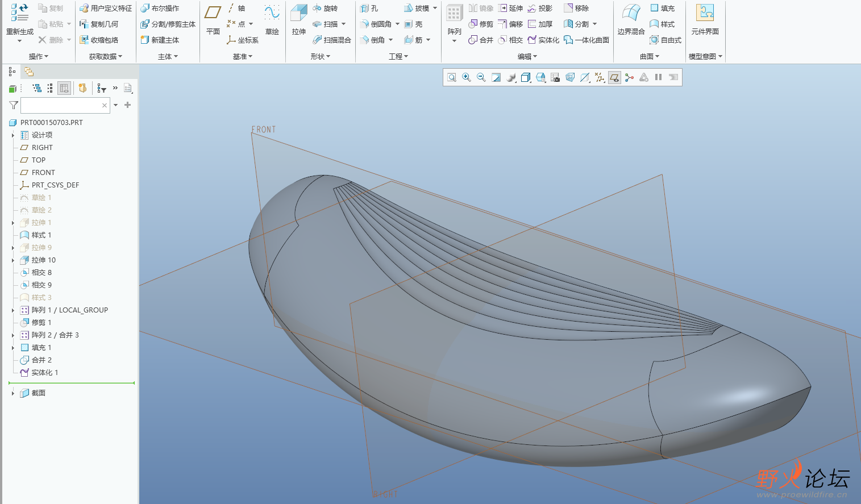Click the Repaint icon in graphics toolbar
The height and width of the screenshot is (504, 861).
click(496, 77)
